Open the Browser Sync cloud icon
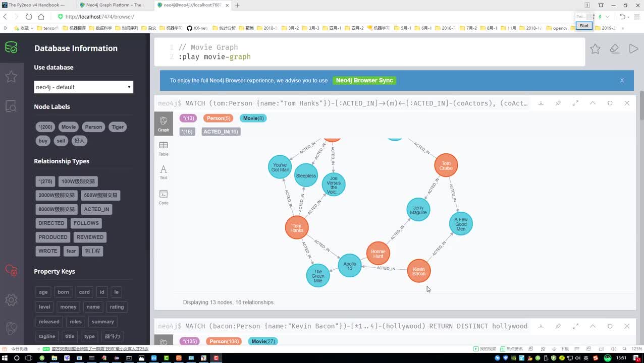This screenshot has height=363, width=644. point(11,271)
